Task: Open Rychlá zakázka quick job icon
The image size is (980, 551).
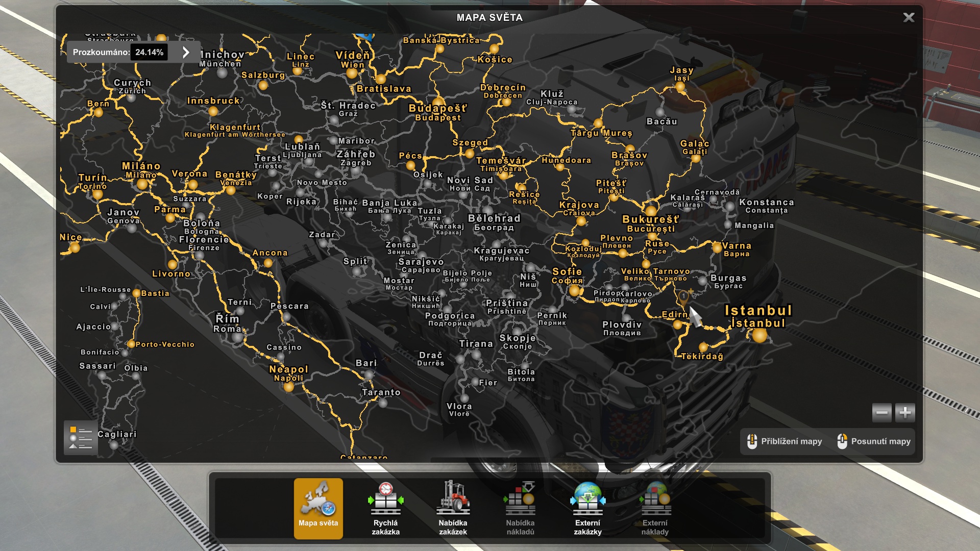Action: pyautogui.click(x=385, y=508)
